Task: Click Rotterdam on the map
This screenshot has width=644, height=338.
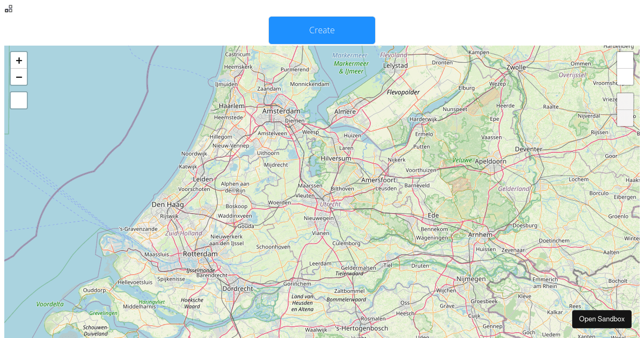Action: click(200, 254)
